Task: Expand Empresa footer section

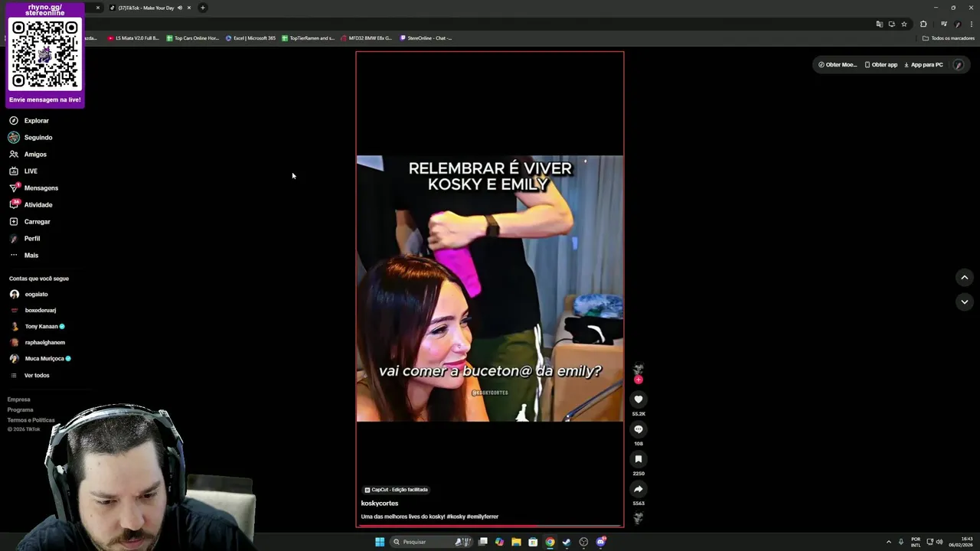Action: (x=19, y=399)
